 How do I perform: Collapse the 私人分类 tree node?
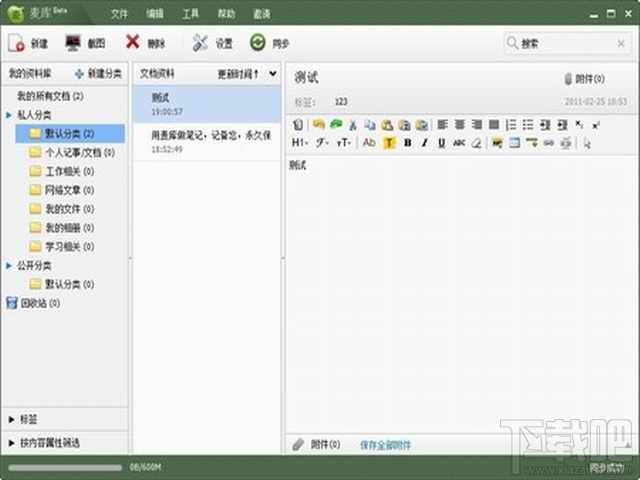tap(9, 115)
